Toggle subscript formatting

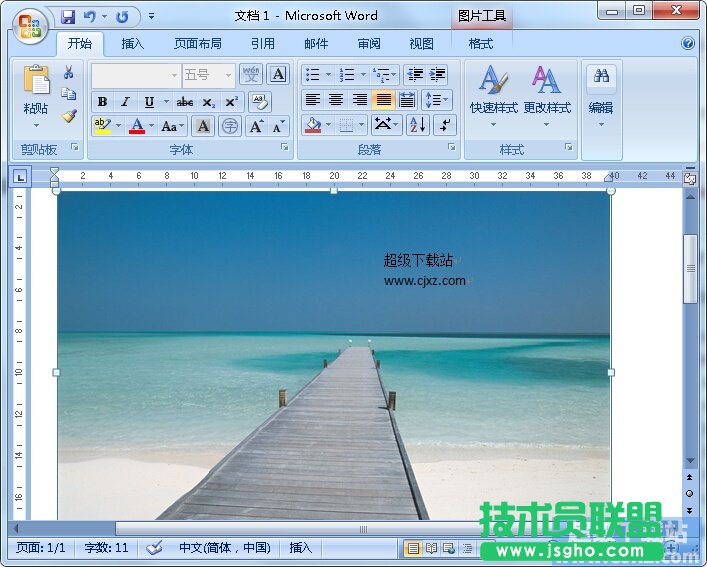click(208, 102)
